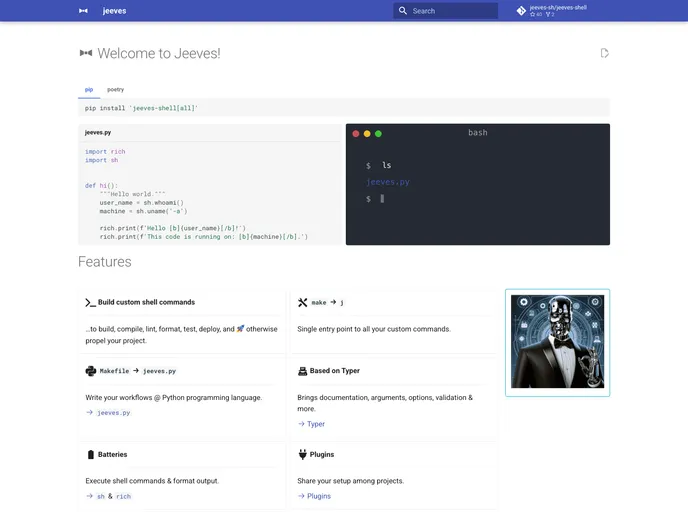This screenshot has height=512, width=688.
Task: Click the bash terminal title
Action: (x=477, y=132)
